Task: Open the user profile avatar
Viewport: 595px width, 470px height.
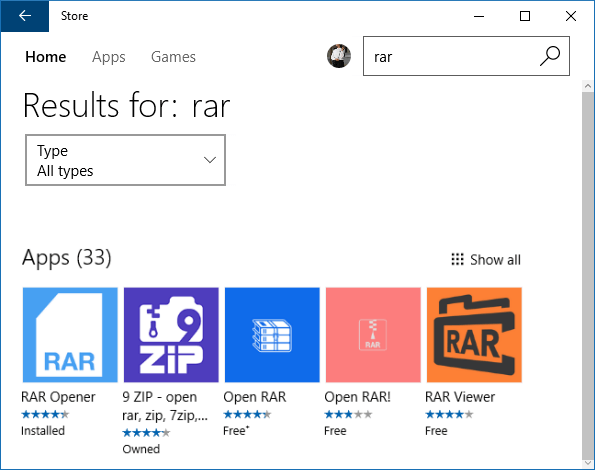Action: 339,56
